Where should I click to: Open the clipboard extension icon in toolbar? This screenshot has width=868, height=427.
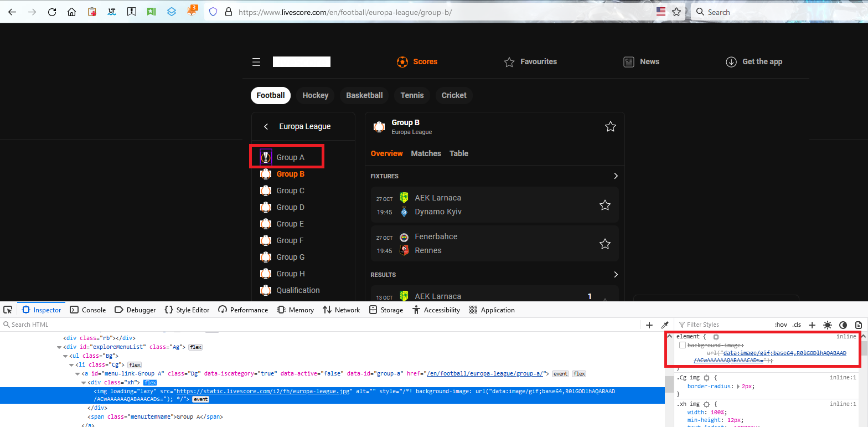[92, 12]
